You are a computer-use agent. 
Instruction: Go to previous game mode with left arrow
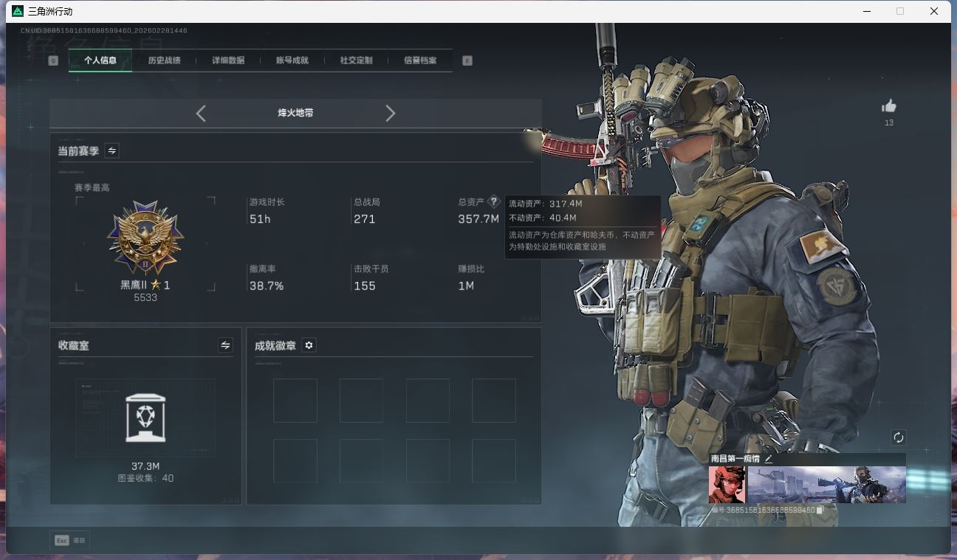201,113
